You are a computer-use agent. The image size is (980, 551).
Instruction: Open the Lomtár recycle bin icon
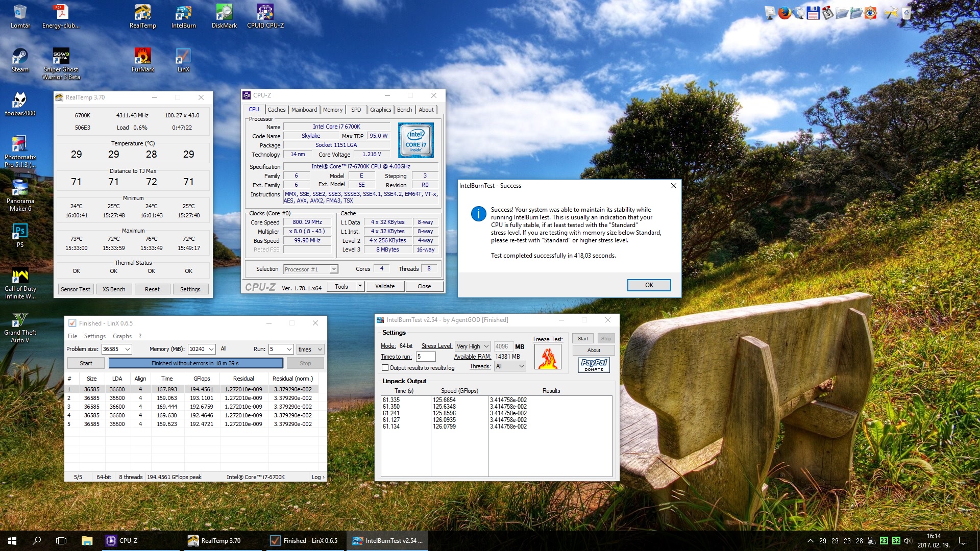click(20, 16)
